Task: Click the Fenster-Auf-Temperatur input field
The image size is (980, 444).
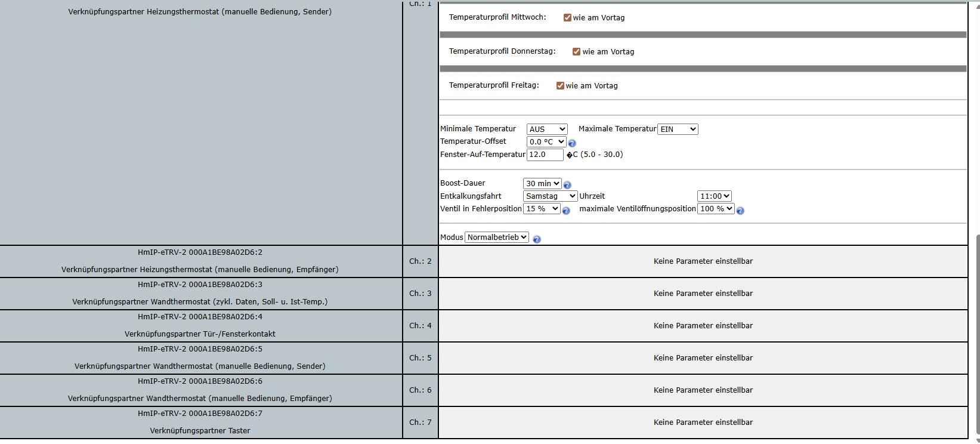Action: tap(545, 155)
